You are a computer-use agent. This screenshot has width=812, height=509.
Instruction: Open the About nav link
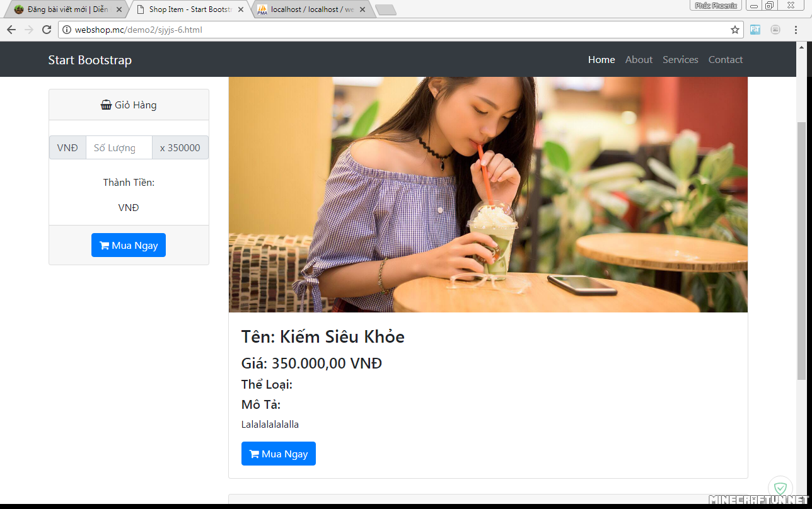[639, 60]
